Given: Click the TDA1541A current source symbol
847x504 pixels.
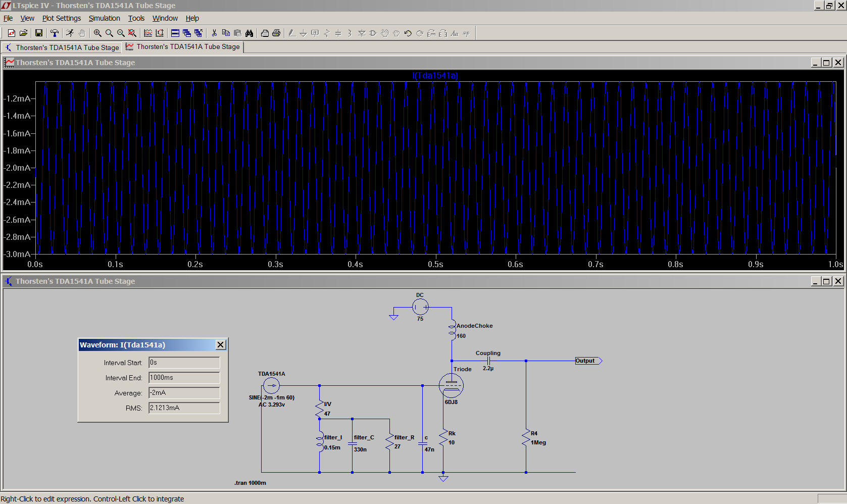Looking at the screenshot, I should (x=271, y=386).
